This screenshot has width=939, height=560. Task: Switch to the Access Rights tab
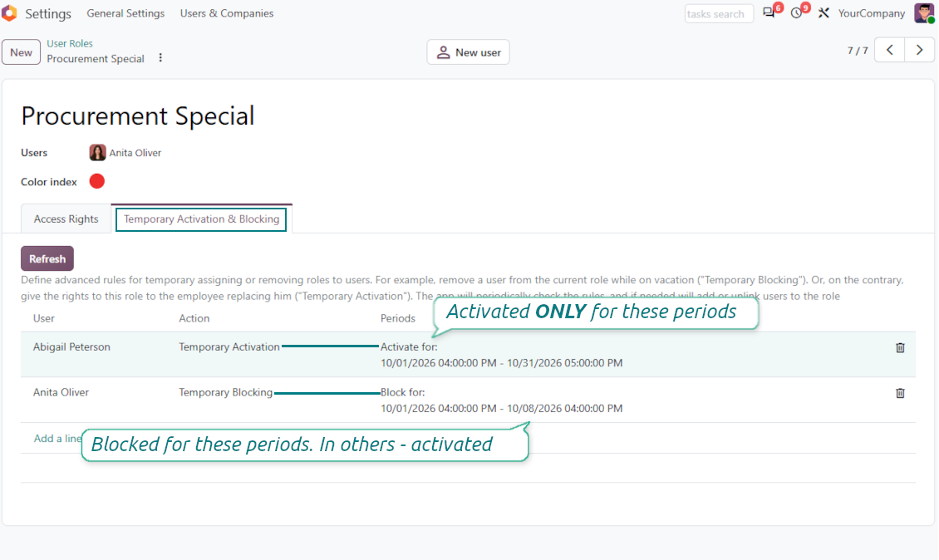(x=66, y=219)
